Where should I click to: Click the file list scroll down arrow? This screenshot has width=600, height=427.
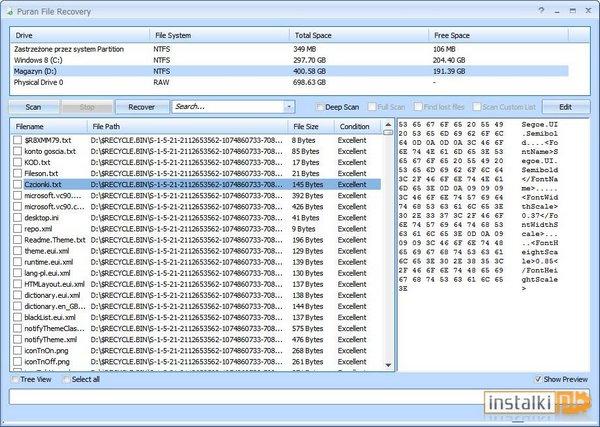point(388,365)
